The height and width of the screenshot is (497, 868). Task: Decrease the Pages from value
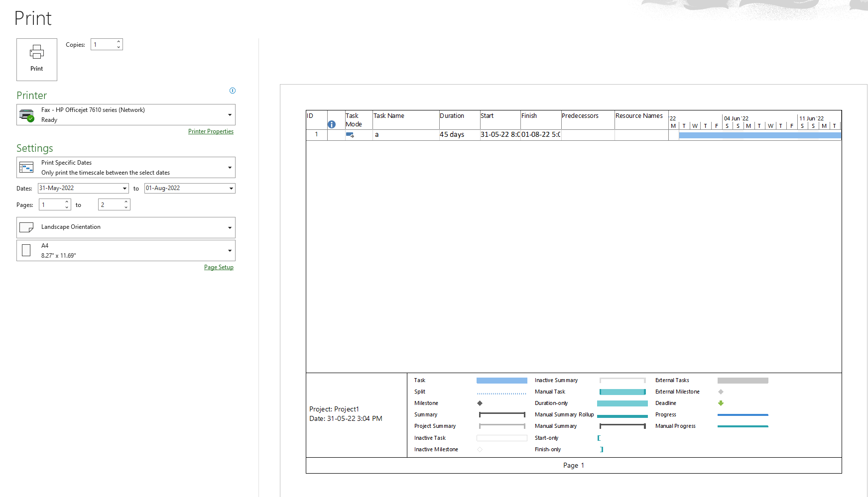pyautogui.click(x=67, y=207)
